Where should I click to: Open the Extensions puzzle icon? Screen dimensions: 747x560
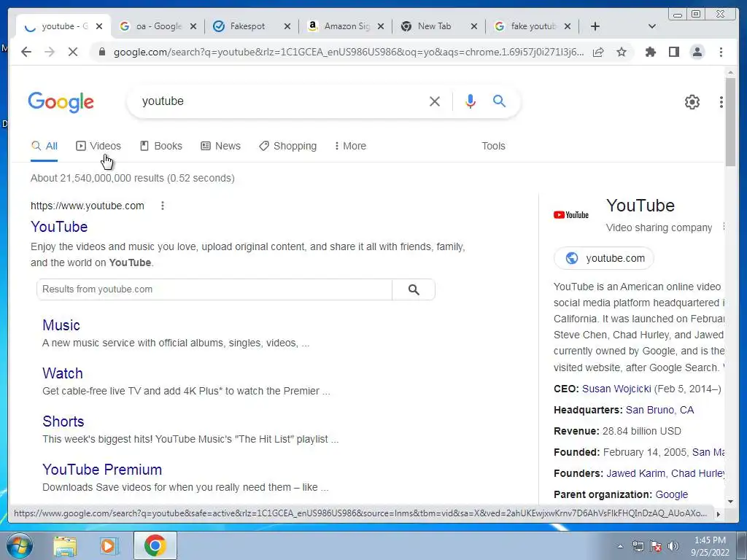[x=650, y=52]
